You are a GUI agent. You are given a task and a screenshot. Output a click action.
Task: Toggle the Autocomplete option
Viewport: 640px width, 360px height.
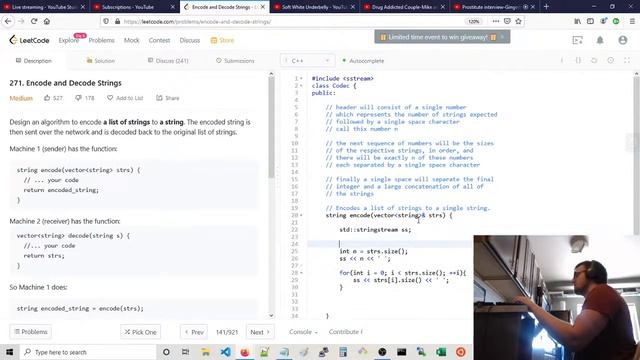click(x=363, y=60)
